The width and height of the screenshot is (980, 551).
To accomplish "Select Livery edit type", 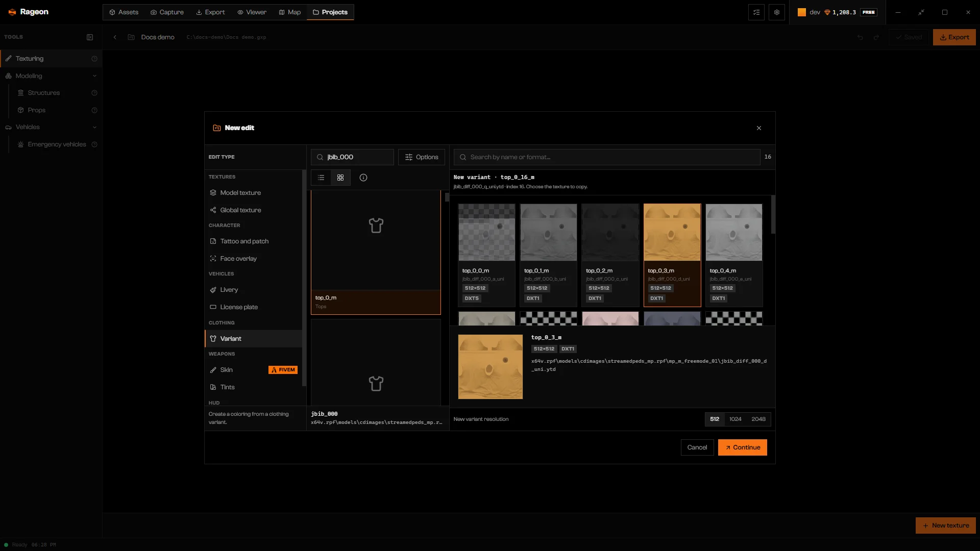I will (x=253, y=290).
